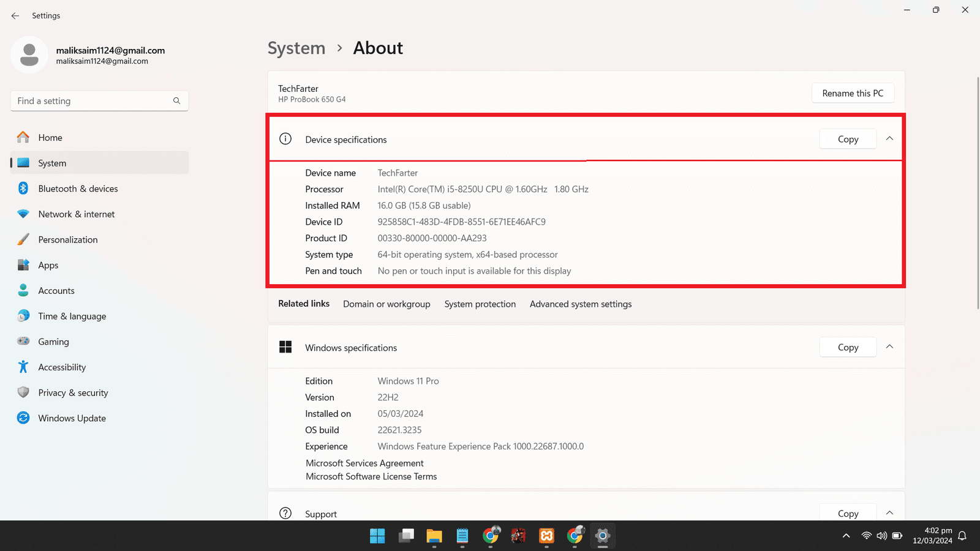Go to Windows Update page

coord(72,418)
